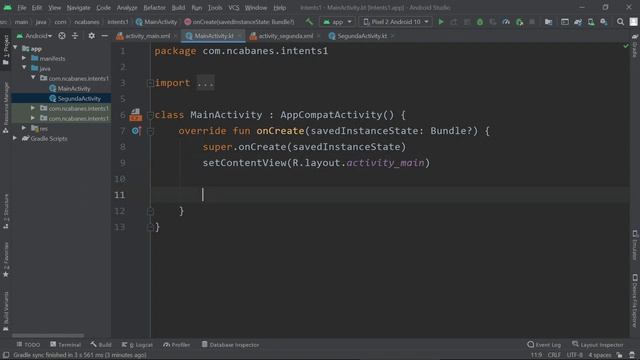Viewport: 640px width, 360px height.
Task: Click the Collapse All icon in the Project panel
Action: 75,36
